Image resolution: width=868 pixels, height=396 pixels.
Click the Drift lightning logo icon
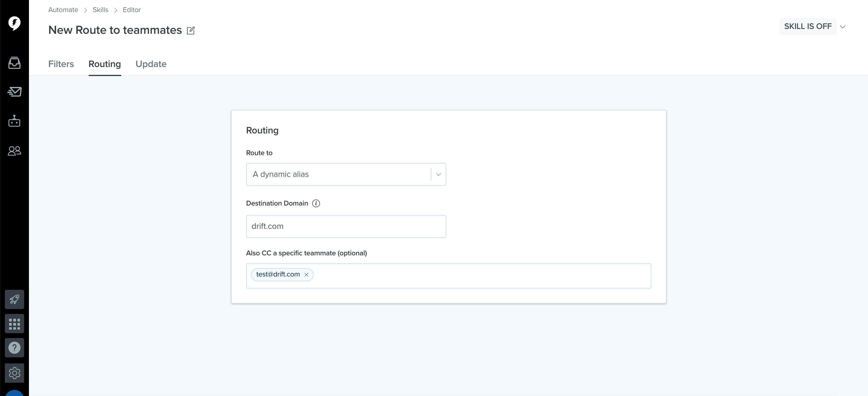pos(14,23)
